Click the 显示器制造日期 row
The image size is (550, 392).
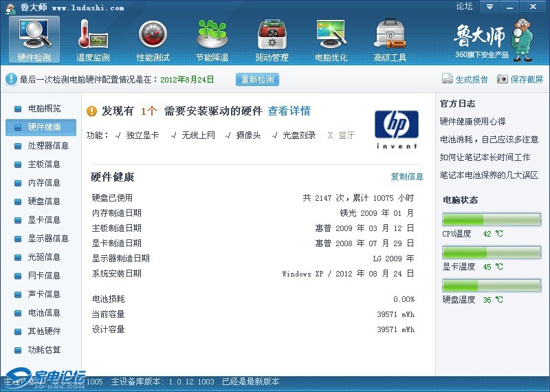point(253,259)
